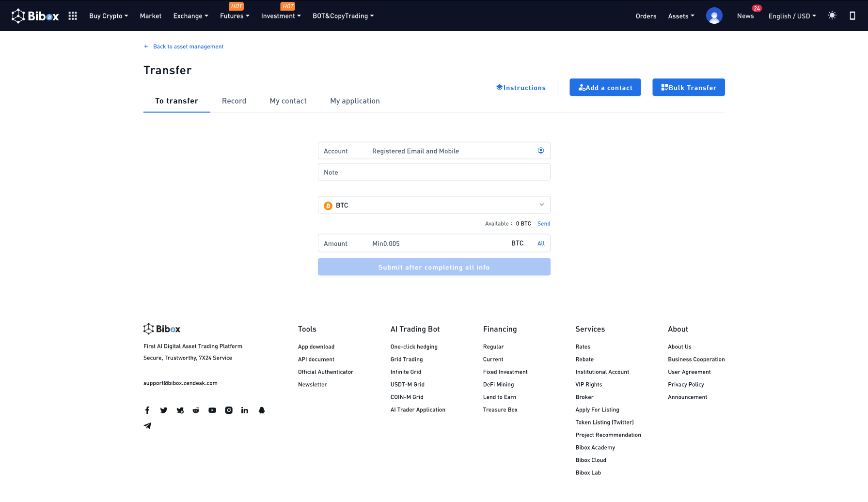Toggle light/dark theme sun icon

pos(832,16)
